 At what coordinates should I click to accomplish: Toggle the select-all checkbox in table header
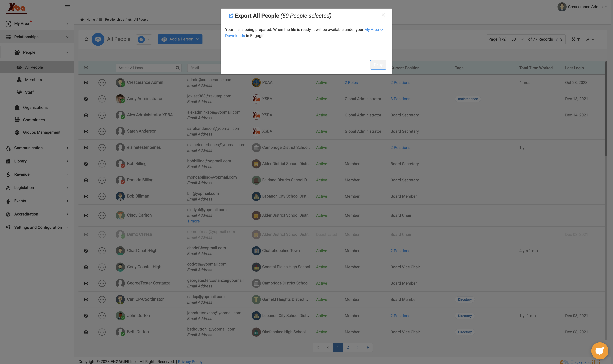[x=86, y=68]
